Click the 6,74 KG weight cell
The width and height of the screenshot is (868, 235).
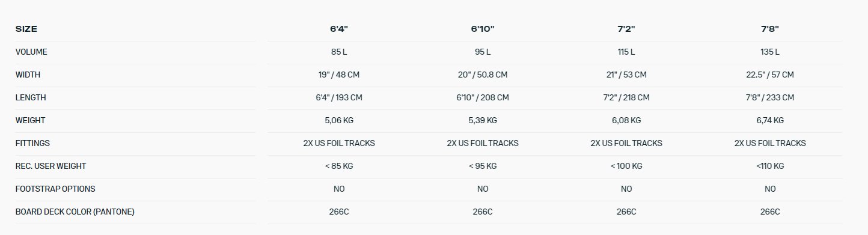[x=770, y=120]
